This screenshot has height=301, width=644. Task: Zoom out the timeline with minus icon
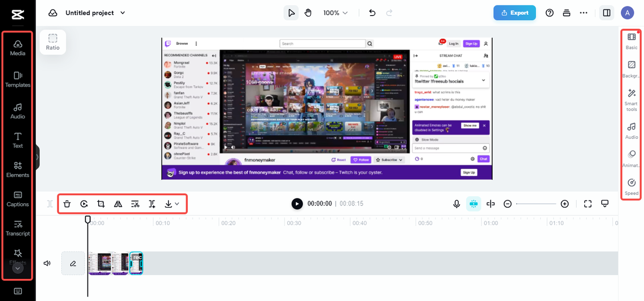(508, 204)
